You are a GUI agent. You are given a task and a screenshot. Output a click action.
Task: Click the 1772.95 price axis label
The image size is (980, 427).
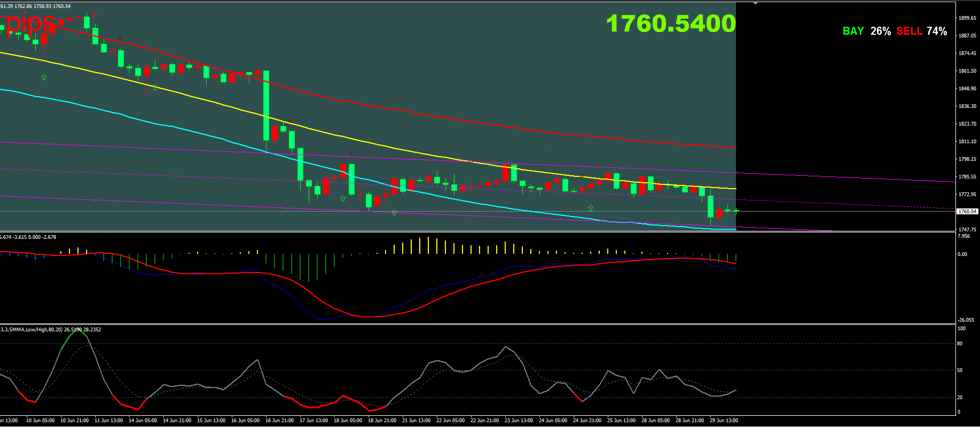coord(967,195)
